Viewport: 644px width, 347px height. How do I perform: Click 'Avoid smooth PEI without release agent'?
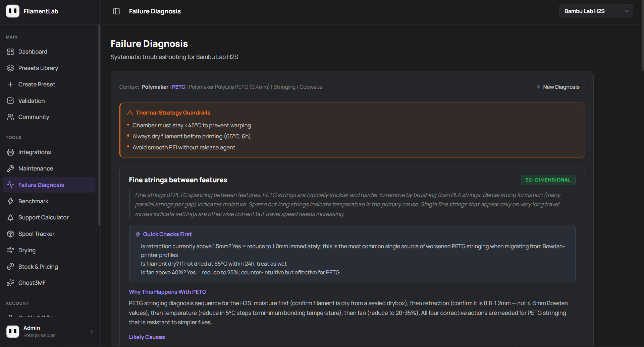click(x=184, y=148)
